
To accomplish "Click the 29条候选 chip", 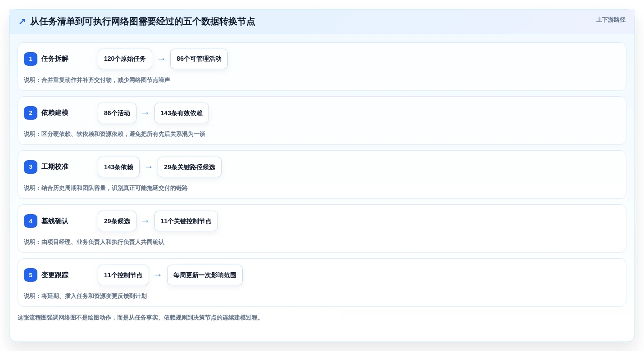I will [x=117, y=221].
